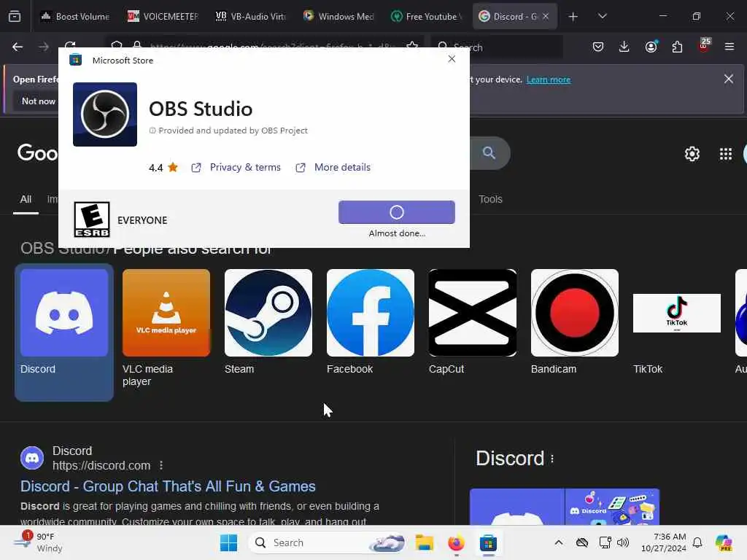Open the Google apps grid icon

tap(726, 154)
